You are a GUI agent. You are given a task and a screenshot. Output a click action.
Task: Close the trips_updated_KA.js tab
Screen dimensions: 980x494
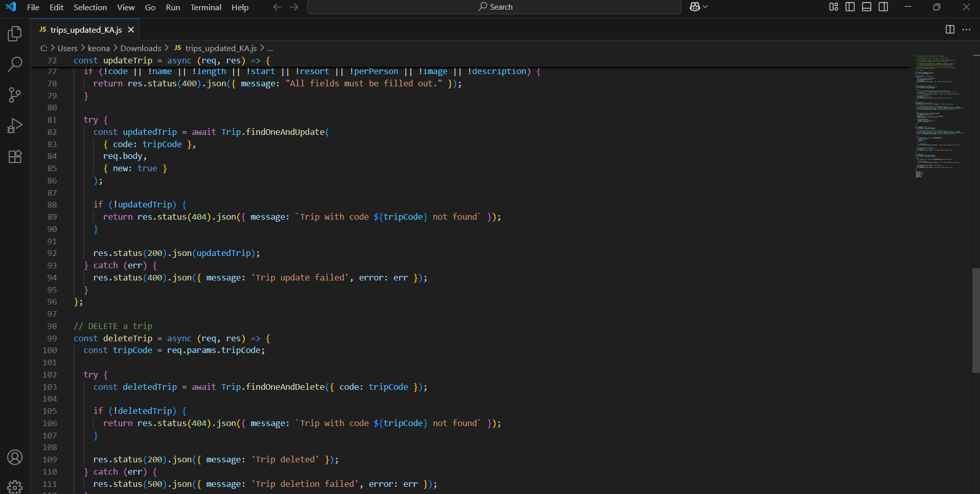(131, 30)
